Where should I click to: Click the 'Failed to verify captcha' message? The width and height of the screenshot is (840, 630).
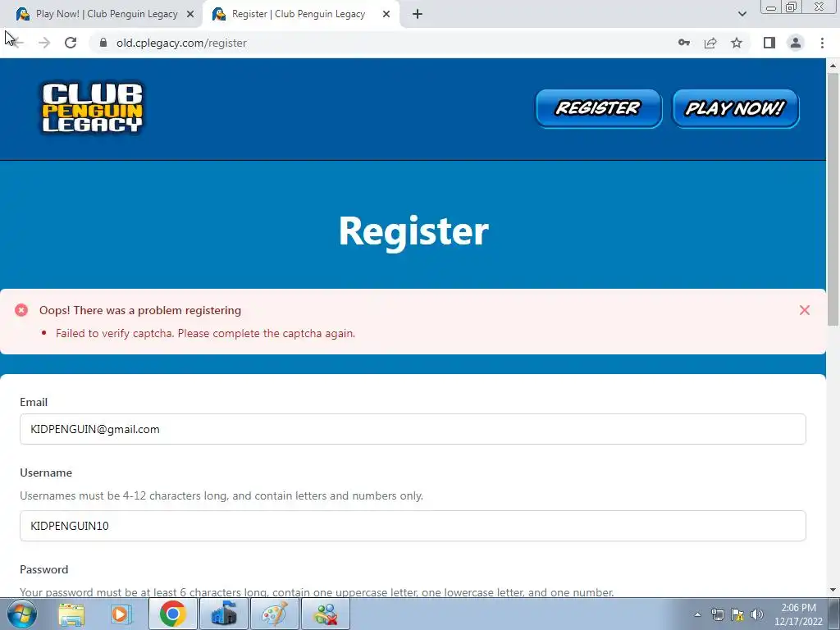205,333
